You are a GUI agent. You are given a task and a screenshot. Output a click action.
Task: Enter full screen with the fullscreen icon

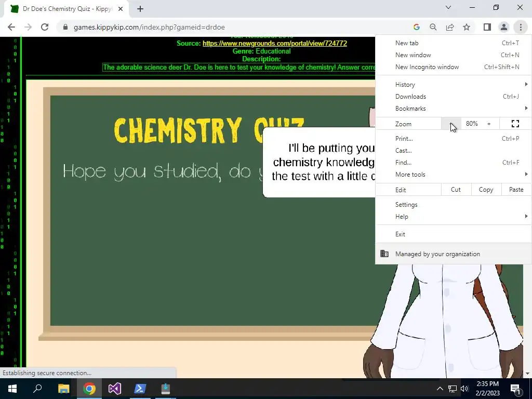[515, 124]
